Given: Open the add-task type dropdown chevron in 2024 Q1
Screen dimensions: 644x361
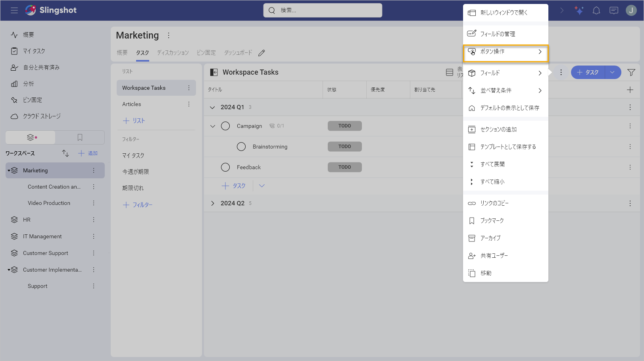Looking at the screenshot, I should pos(262,185).
